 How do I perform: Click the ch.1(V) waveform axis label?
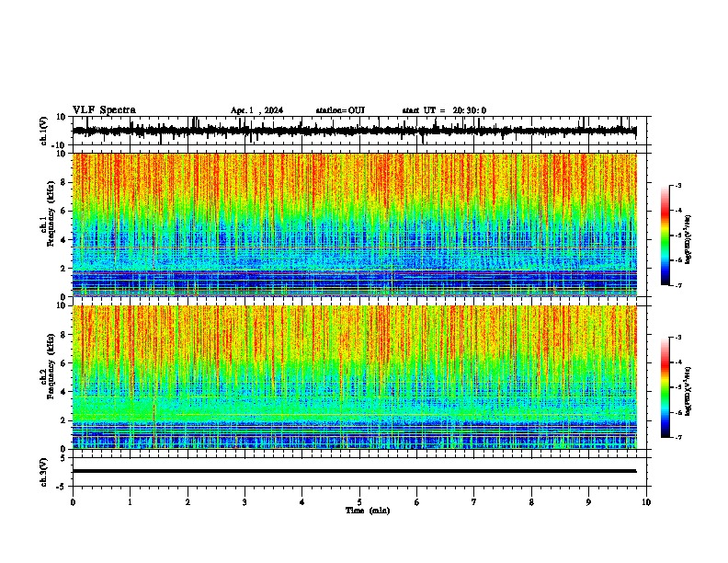point(44,131)
